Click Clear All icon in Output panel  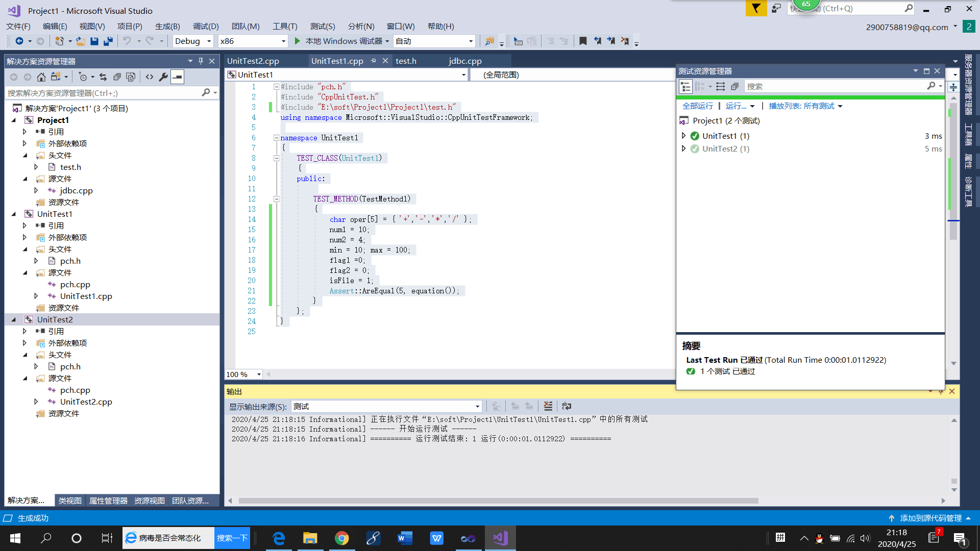(x=548, y=406)
